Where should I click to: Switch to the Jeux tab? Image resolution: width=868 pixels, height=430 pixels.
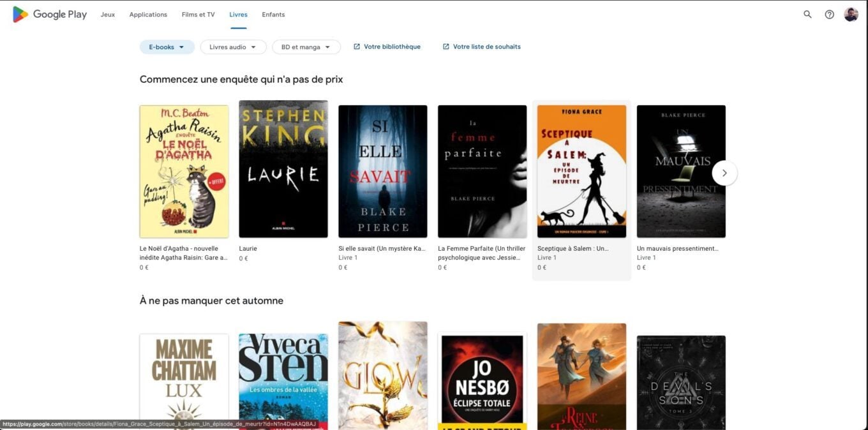108,14
